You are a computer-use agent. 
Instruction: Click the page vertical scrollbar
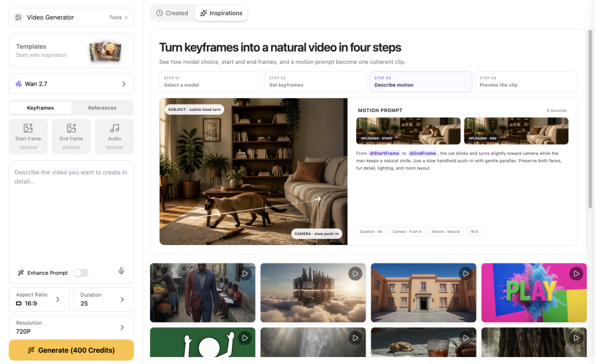pyautogui.click(x=590, y=118)
